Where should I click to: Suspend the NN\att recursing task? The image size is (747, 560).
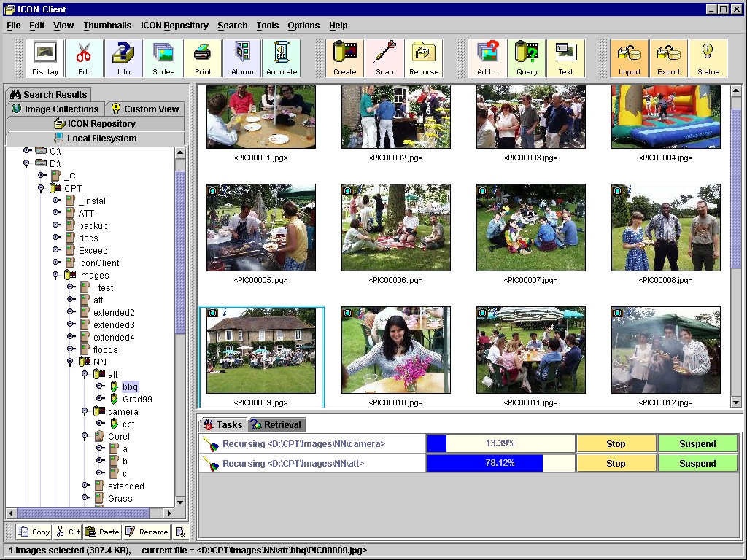click(697, 463)
